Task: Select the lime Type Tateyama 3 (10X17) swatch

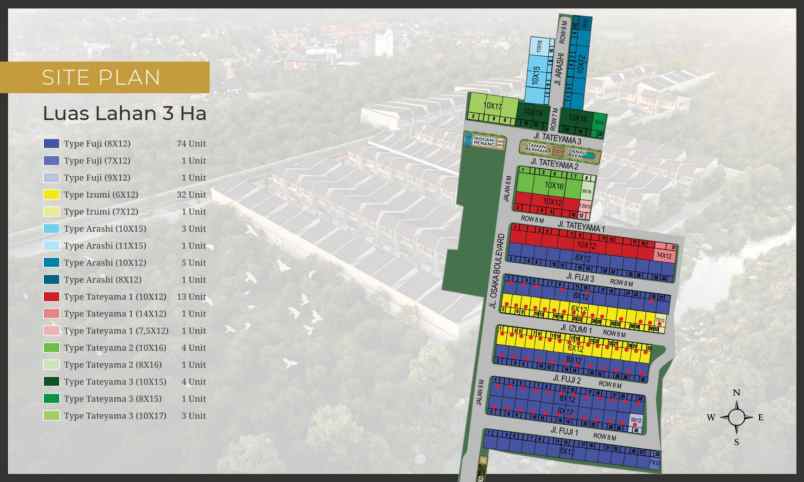Action: [51, 415]
